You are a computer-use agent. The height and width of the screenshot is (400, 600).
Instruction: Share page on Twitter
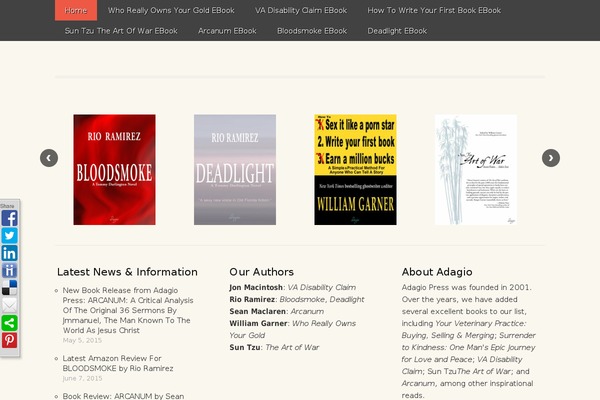[x=9, y=235]
